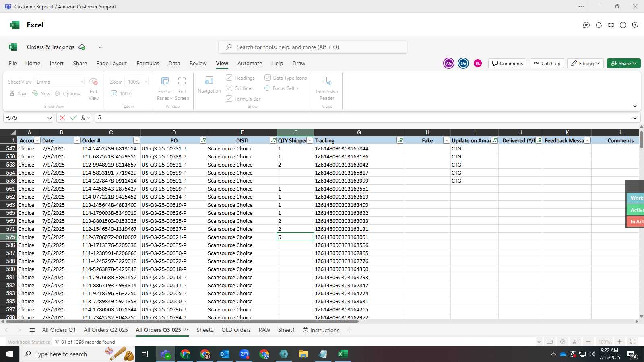Click the Full Screen icon
This screenshot has width=644, height=362.
[182, 81]
